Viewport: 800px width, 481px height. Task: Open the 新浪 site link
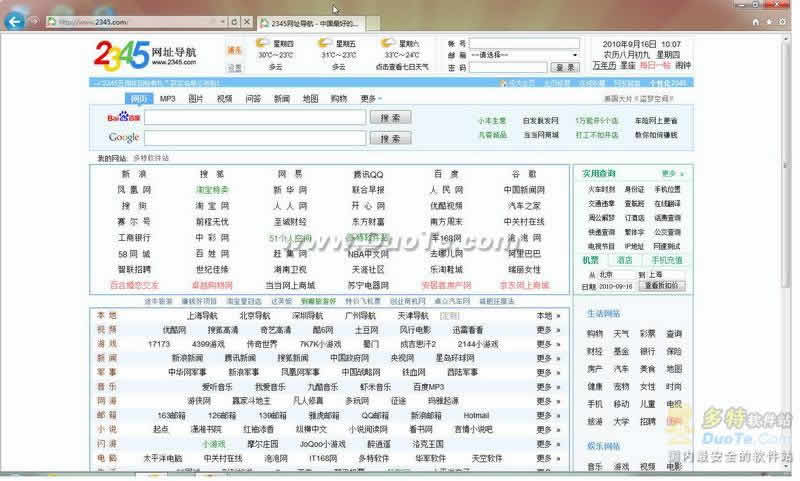[x=134, y=174]
